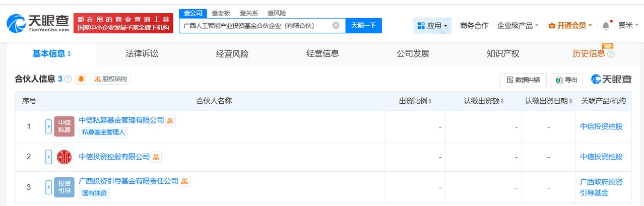The image size is (644, 206).
Task: Switch to 法律诉讼 tab
Action: [142, 53]
